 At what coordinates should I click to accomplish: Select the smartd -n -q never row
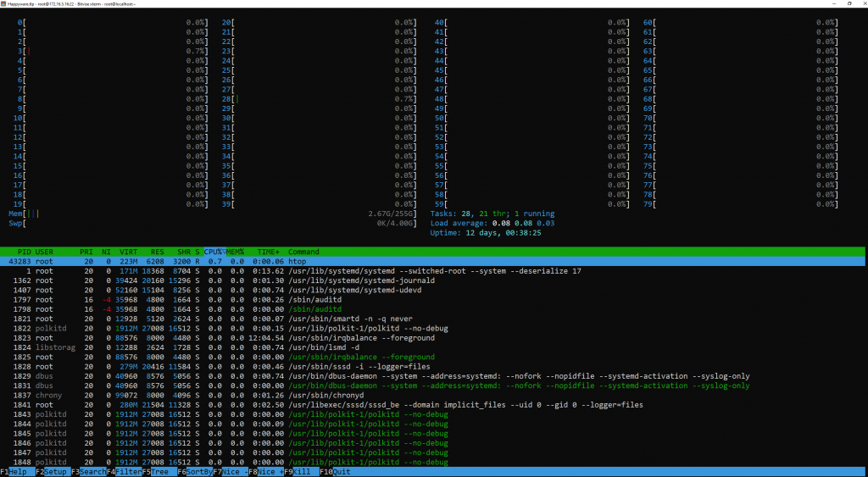click(x=434, y=319)
